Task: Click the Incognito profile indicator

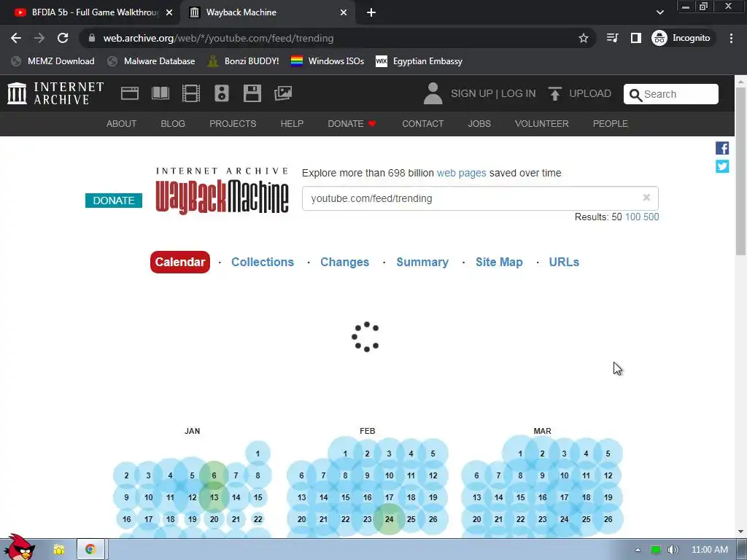Action: (x=681, y=38)
